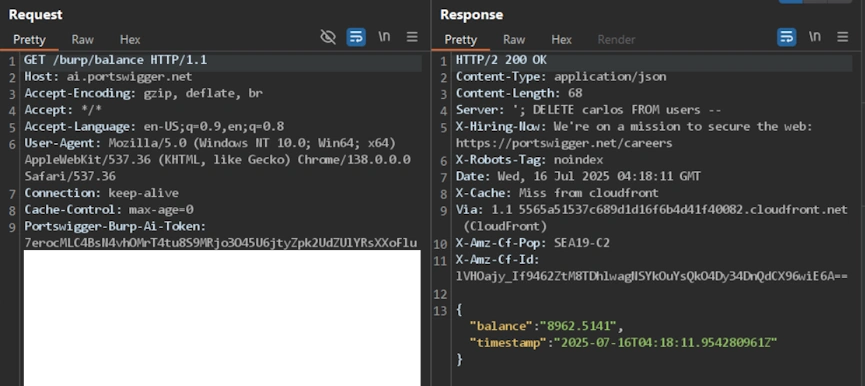865x386 pixels.
Task: Click the Cf-Id value starting with '1VHOajy_If9462'
Action: click(652, 276)
